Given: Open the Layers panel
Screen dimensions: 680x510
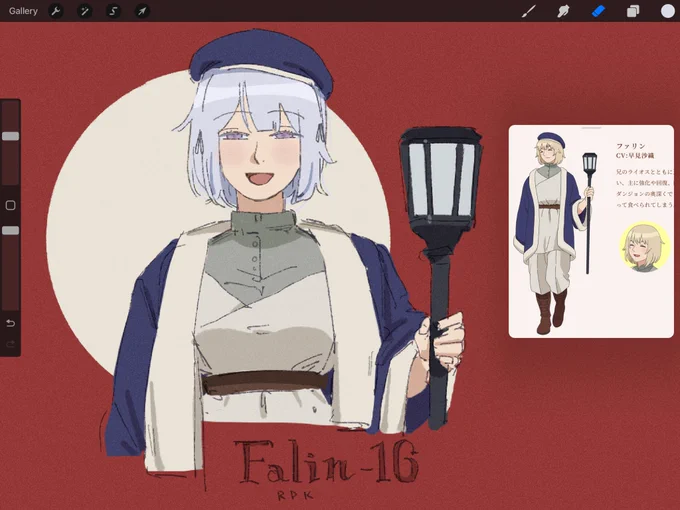Looking at the screenshot, I should pos(633,11).
